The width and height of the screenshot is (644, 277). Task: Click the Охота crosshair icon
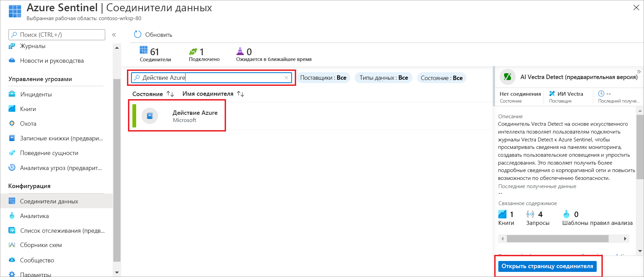[x=12, y=123]
